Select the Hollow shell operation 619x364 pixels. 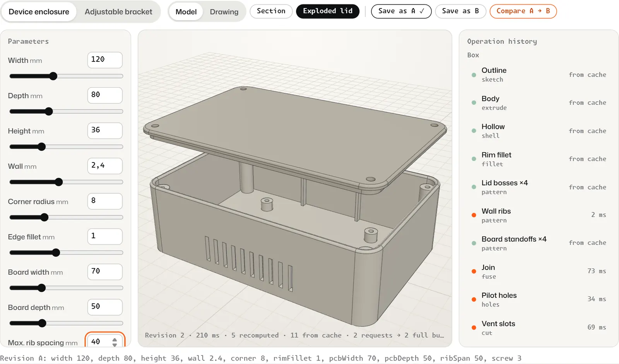(539, 131)
